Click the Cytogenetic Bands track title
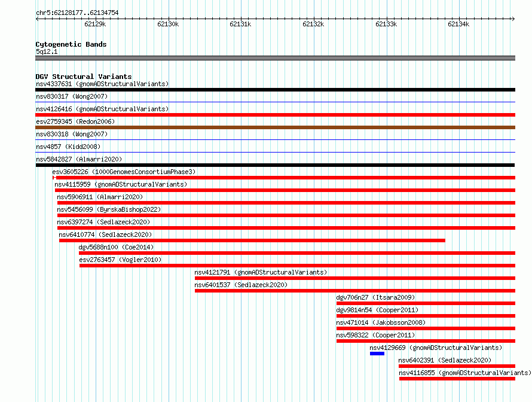The height and width of the screenshot is (402, 532). (x=71, y=44)
